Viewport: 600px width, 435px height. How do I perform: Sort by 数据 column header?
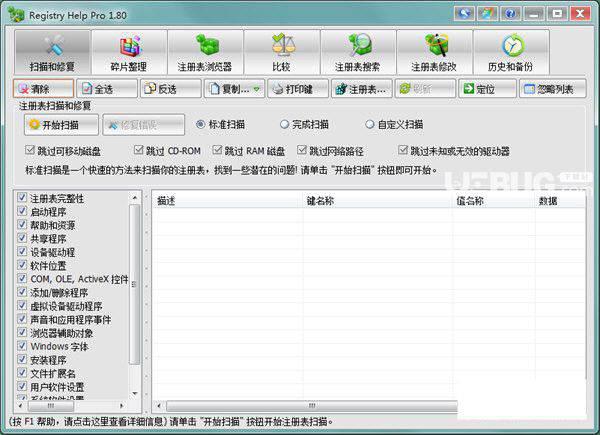tap(560, 200)
